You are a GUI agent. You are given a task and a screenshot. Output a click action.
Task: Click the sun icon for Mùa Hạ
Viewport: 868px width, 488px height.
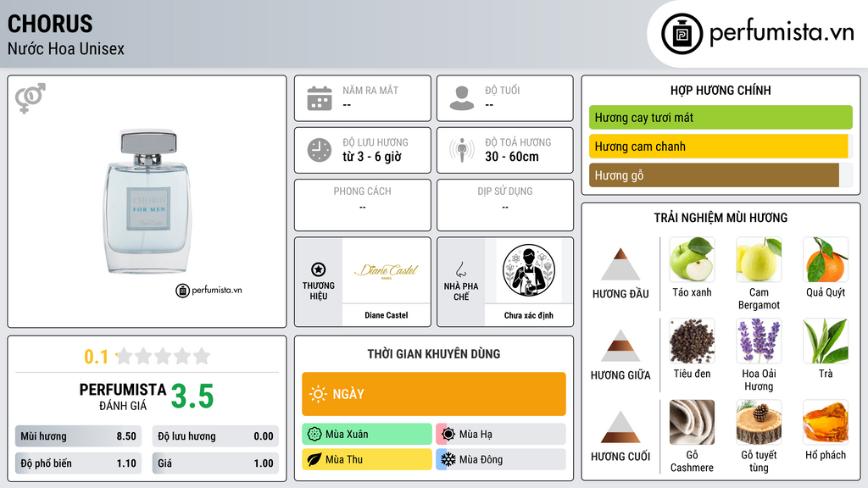coord(448,435)
